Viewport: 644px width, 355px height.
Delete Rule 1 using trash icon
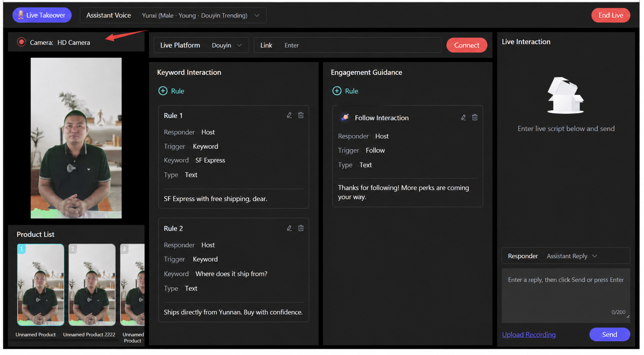[301, 115]
